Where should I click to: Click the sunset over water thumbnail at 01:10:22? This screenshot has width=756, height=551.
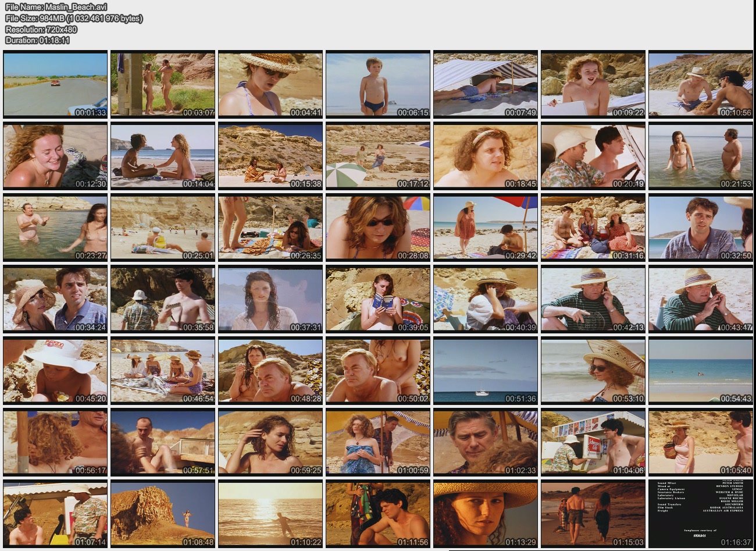coord(270,514)
